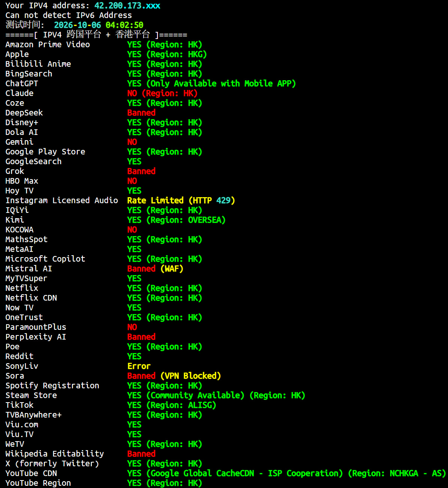Viewport: 448px width, 488px height.
Task: Select the test timestamp 2026-10-06 04:02:50
Action: [x=99, y=25]
